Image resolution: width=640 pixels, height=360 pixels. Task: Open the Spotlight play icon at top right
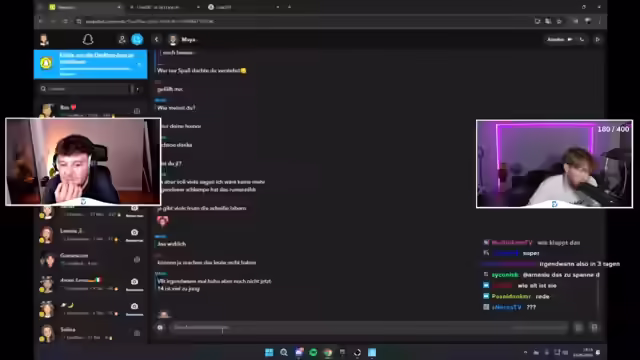pyautogui.click(x=598, y=39)
